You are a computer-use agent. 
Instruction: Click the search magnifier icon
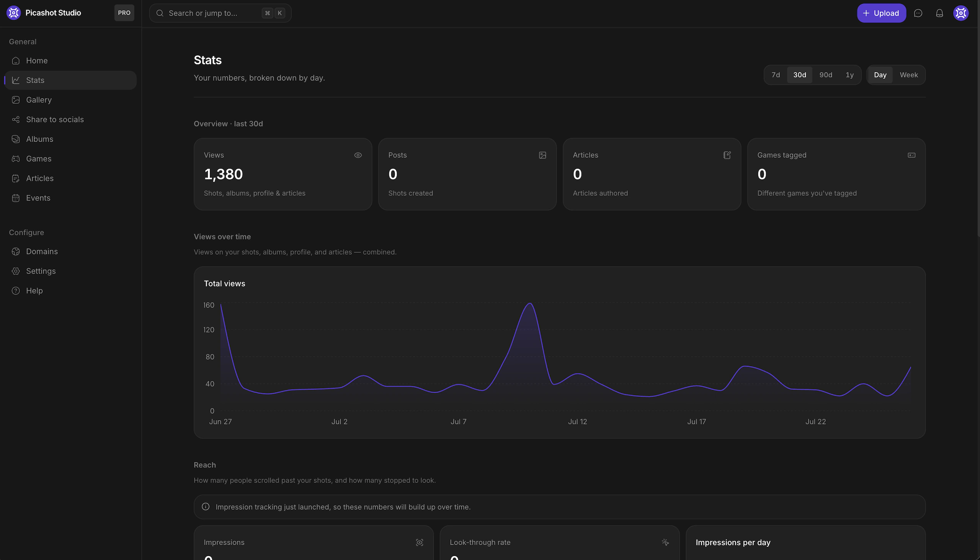coord(160,13)
